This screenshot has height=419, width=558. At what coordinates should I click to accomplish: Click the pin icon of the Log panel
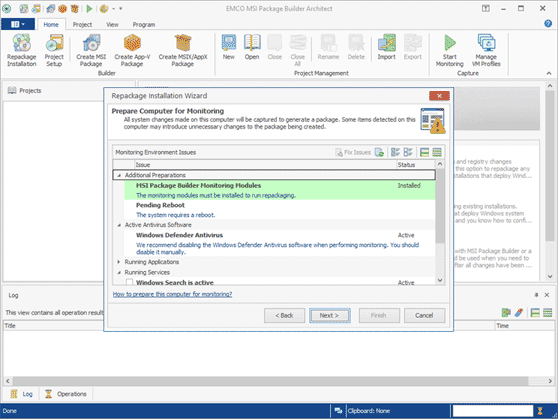click(x=536, y=295)
